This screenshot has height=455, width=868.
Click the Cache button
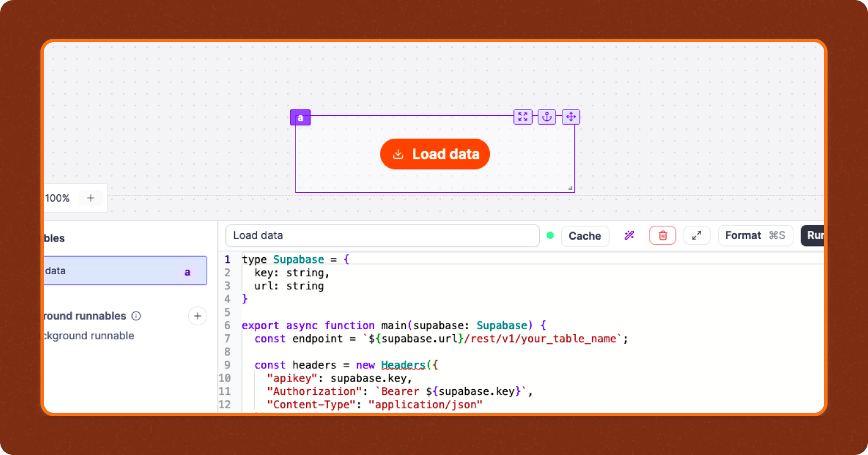585,236
